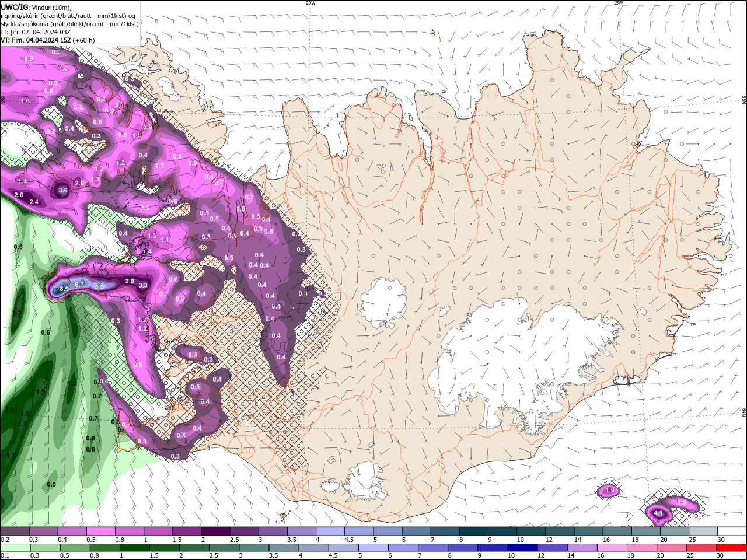Click the violet 12 swatch in bottom legend

click(x=551, y=548)
